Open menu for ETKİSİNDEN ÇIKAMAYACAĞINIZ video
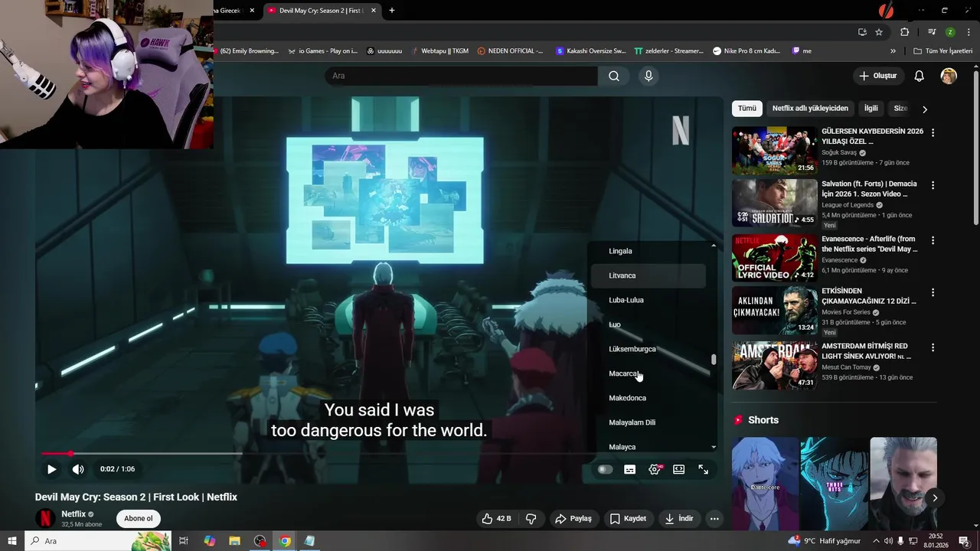Viewport: 980px width, 551px height. tap(933, 292)
